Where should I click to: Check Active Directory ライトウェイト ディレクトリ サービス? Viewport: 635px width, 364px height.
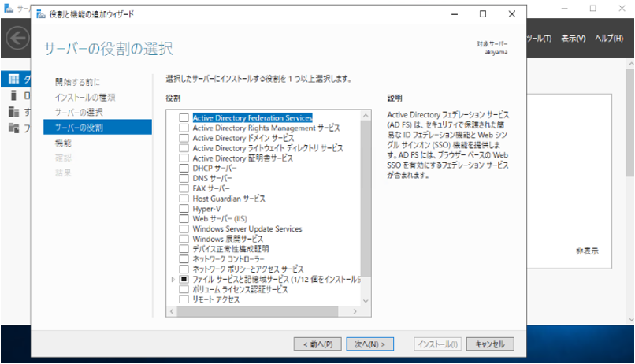pyautogui.click(x=184, y=148)
